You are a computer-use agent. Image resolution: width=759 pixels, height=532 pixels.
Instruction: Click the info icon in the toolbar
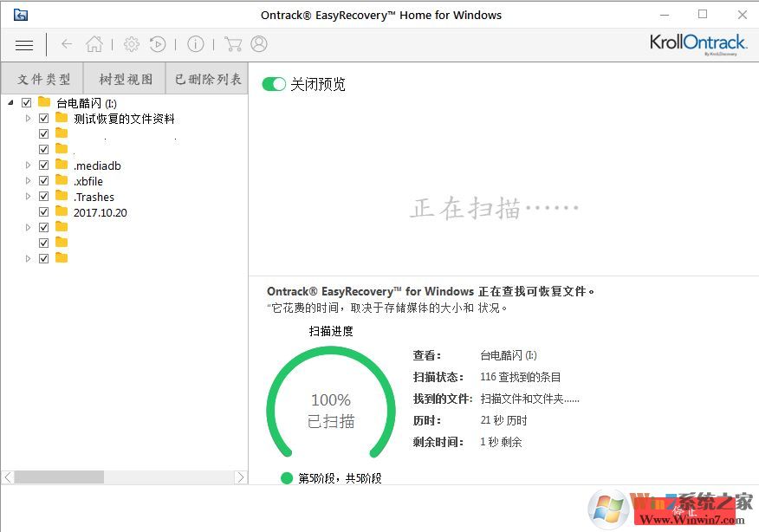tap(195, 44)
